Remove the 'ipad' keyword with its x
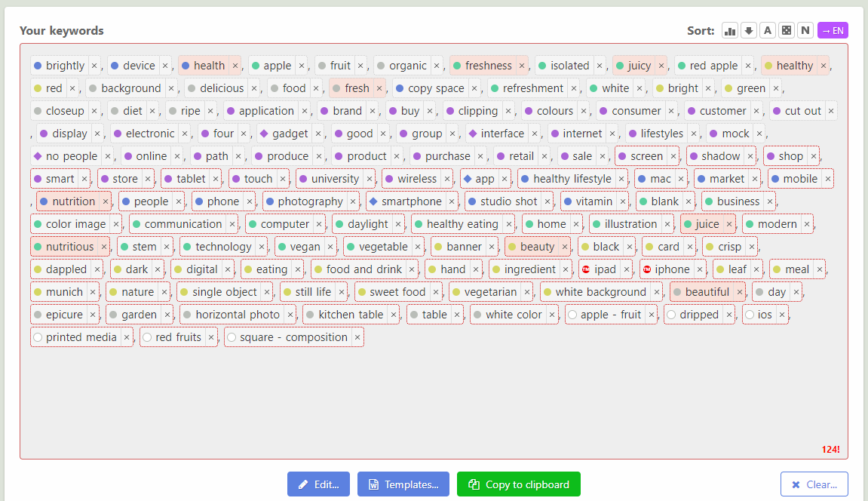The image size is (868, 501). 627,270
